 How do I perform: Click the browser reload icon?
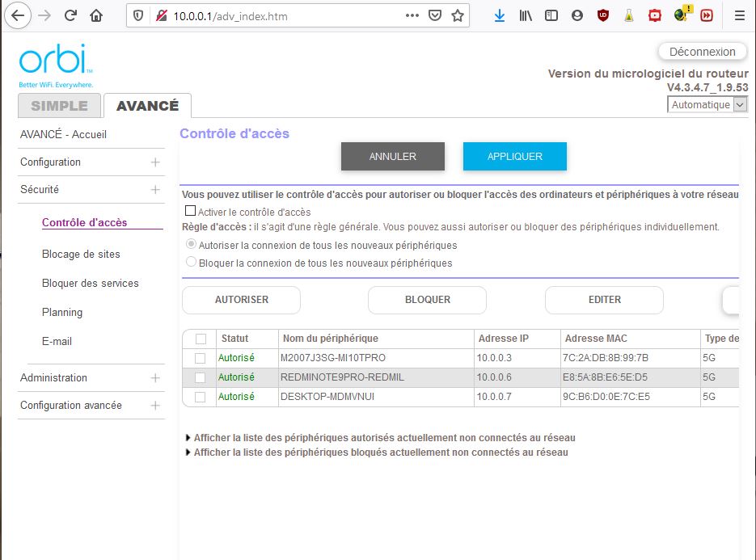click(71, 15)
